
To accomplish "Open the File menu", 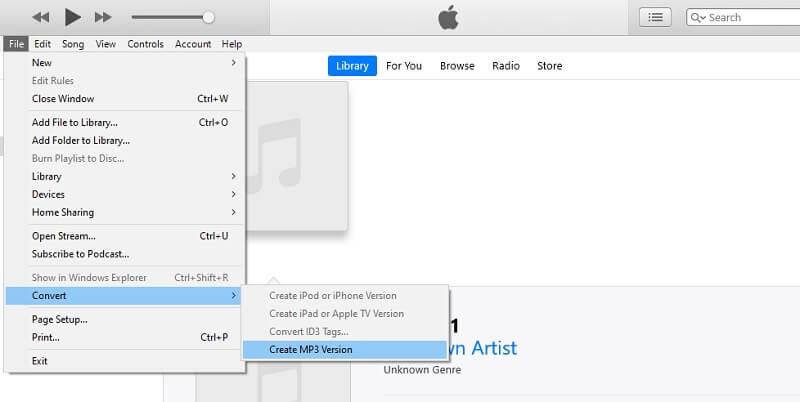I will (x=16, y=44).
